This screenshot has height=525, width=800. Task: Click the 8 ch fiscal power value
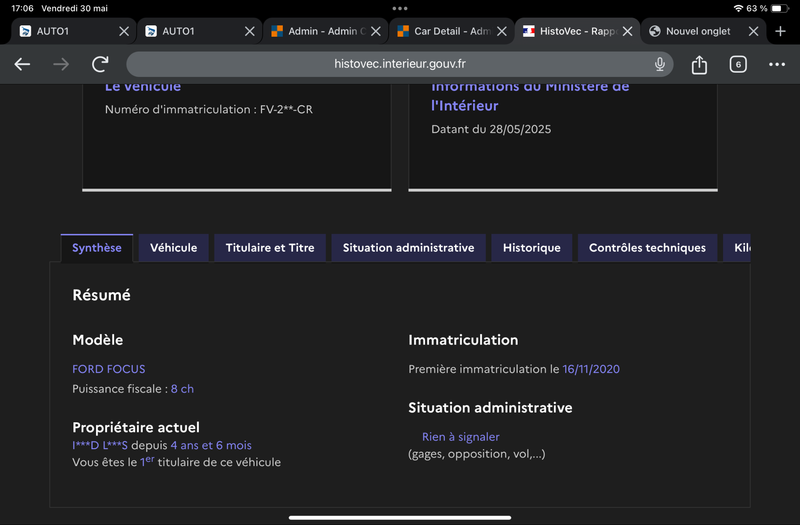tap(182, 389)
